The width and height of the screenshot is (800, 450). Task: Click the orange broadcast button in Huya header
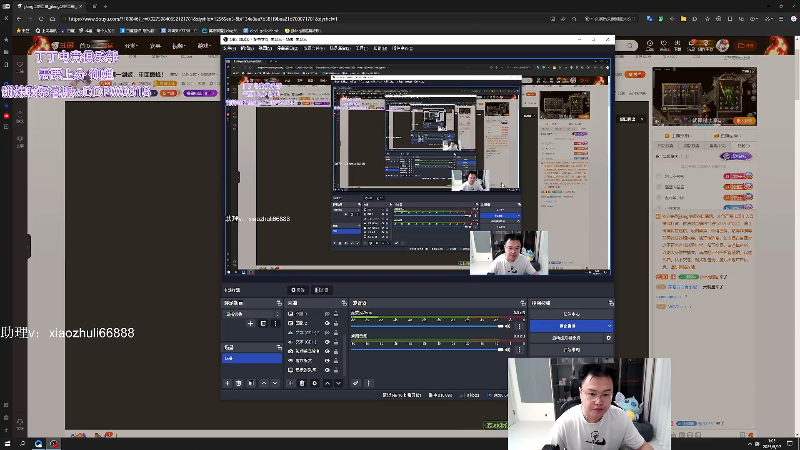pyautogui.click(x=746, y=45)
